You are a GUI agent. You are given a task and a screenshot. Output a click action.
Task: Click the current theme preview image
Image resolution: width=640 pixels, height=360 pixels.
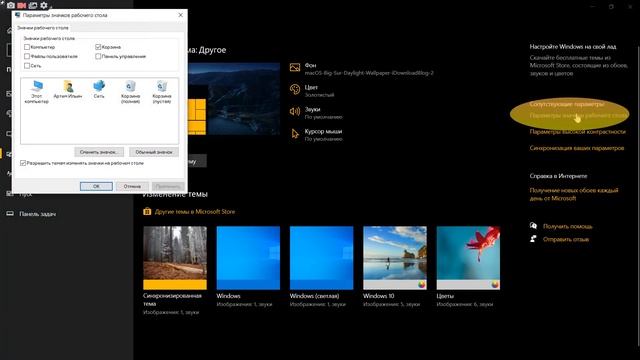pyautogui.click(x=234, y=99)
